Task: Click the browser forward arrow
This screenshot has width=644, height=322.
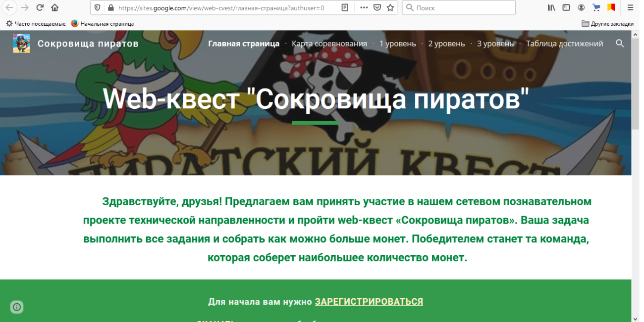Action: (25, 7)
